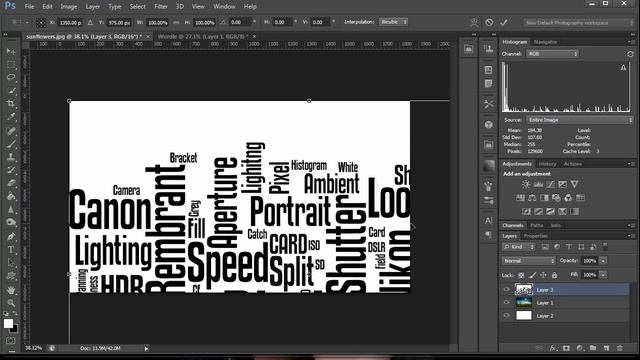This screenshot has height=360, width=640.
Task: Open the Image menu
Action: [69, 7]
